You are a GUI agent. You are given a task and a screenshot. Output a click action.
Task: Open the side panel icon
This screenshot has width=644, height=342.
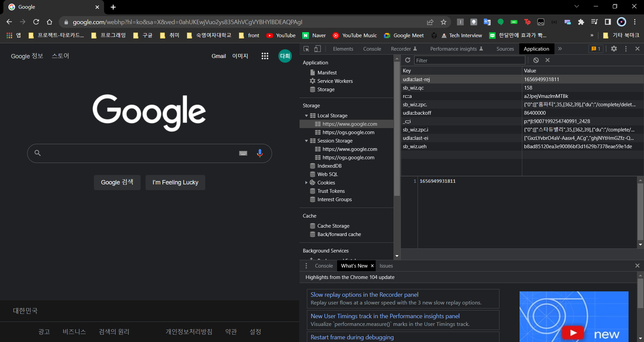click(x=608, y=22)
